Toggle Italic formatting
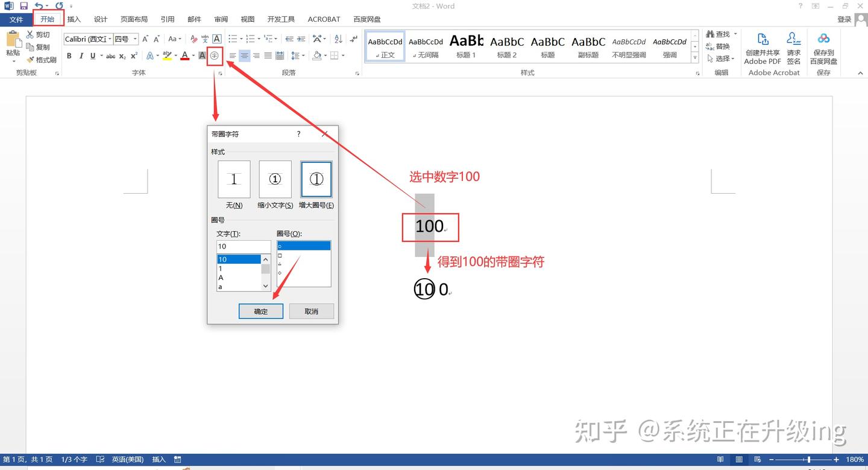Image resolution: width=868 pixels, height=470 pixels. (x=81, y=56)
